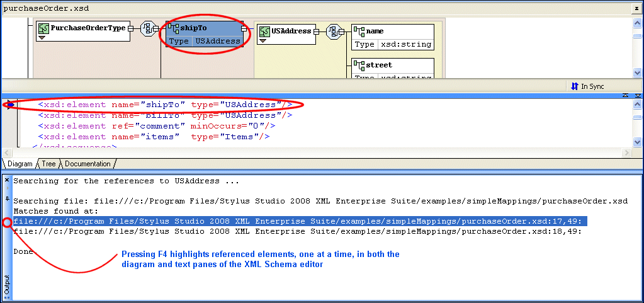Viewport: 644px width, 303px height.
Task: Pin the Output window
Action: (7, 199)
